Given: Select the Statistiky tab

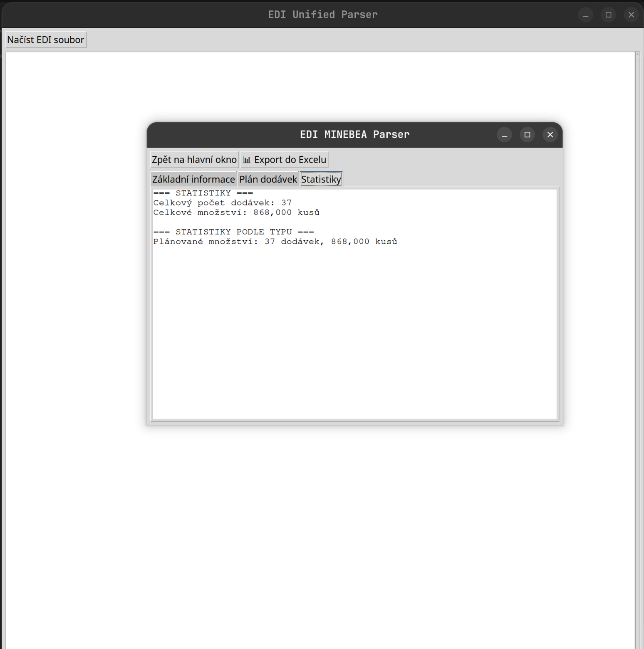Looking at the screenshot, I should coord(321,179).
